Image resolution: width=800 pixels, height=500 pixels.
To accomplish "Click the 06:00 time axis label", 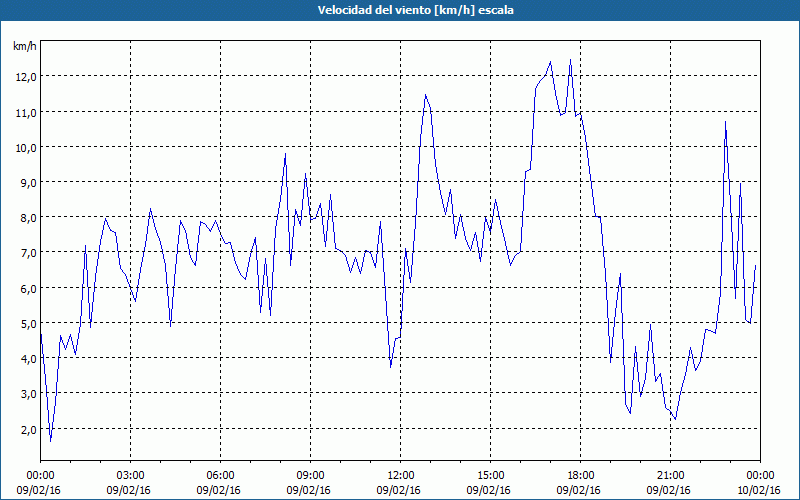I will pyautogui.click(x=220, y=476).
